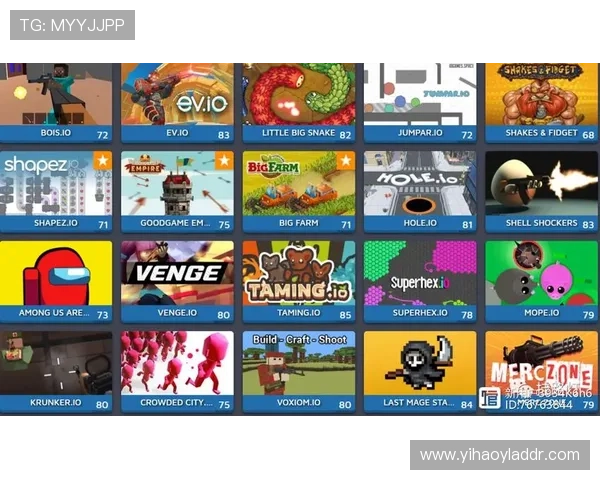
Task: Open the Crowded City pink crowd thumbnail
Action: (177, 363)
